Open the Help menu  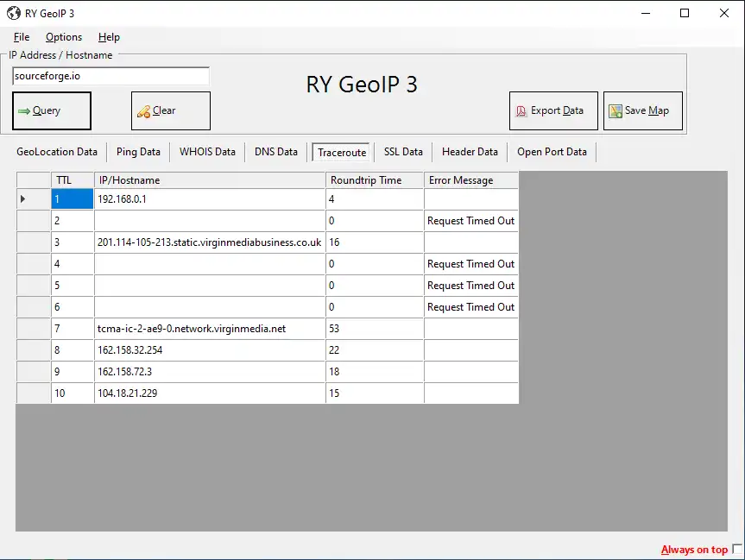tap(109, 37)
